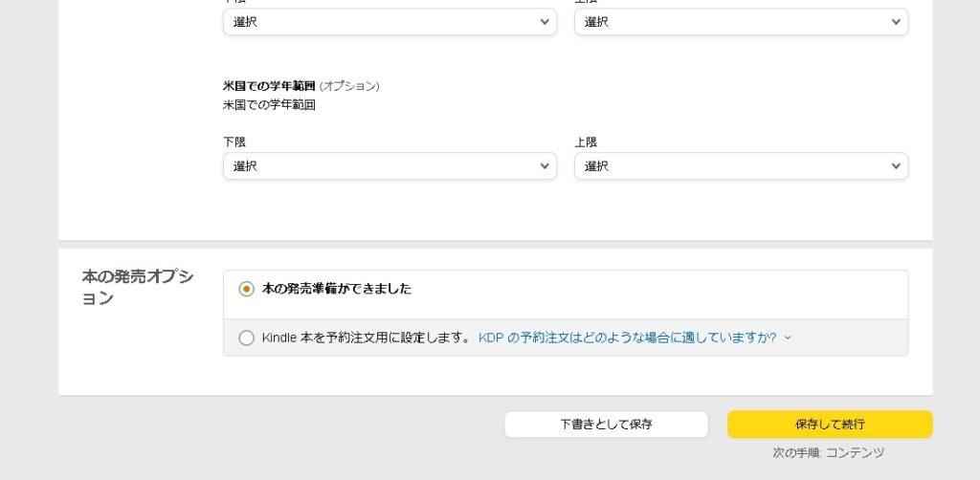This screenshot has width=980, height=480.
Task: Click the 上限 label above the grade dropdown
Action: (x=586, y=142)
